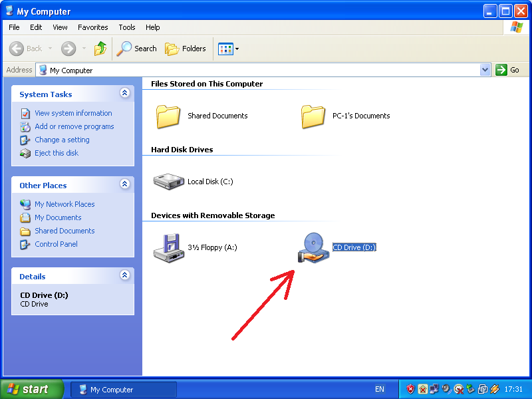
Task: Click the My Computer address bar field
Action: click(x=258, y=70)
